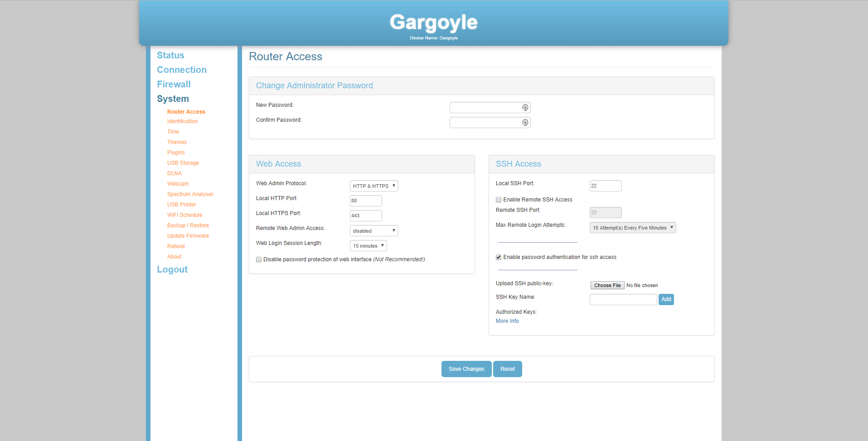This screenshot has height=441, width=868.
Task: Uncheck password authentication for ssh access
Action: click(499, 257)
